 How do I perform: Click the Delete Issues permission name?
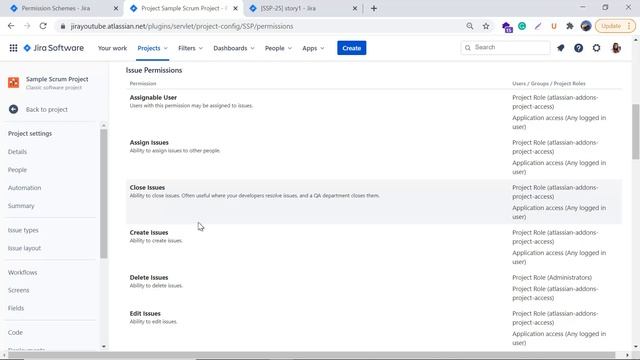tap(149, 277)
